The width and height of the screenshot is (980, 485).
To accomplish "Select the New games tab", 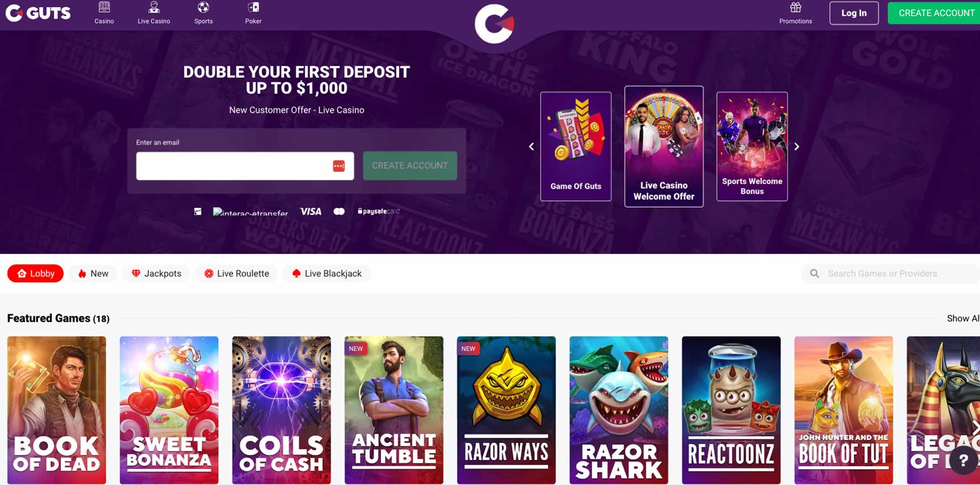I will pyautogui.click(x=93, y=273).
